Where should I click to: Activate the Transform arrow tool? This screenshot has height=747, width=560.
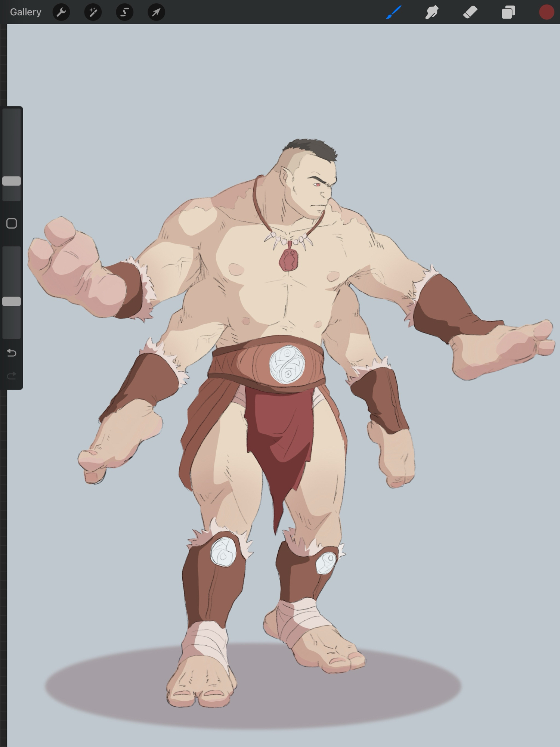[x=156, y=12]
